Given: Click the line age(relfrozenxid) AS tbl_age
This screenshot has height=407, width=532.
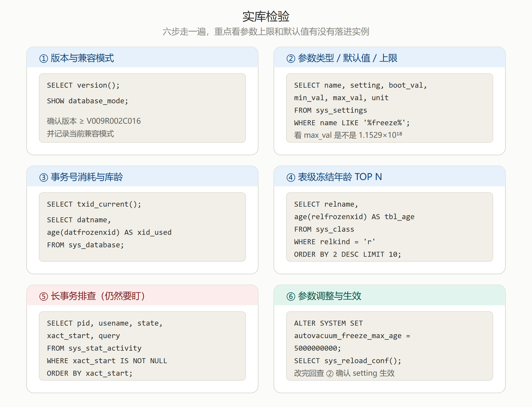Looking at the screenshot, I should 354,217.
